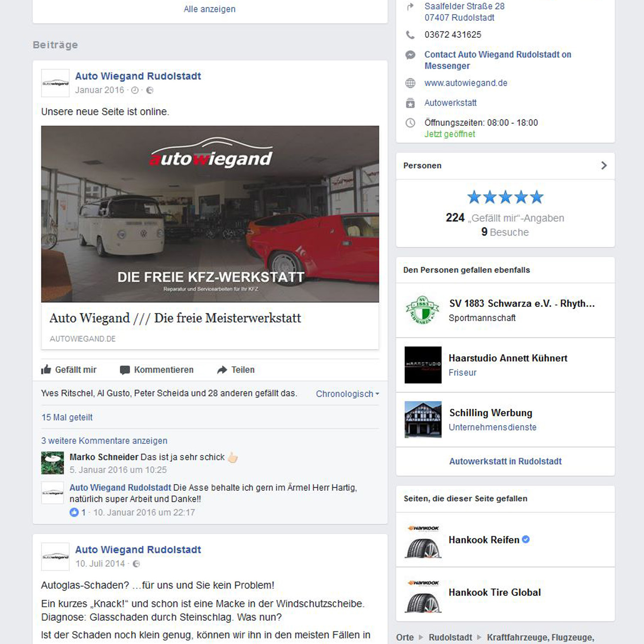This screenshot has height=644, width=644.
Task: Click Yves Ritschel in the likes list
Action: pos(67,393)
